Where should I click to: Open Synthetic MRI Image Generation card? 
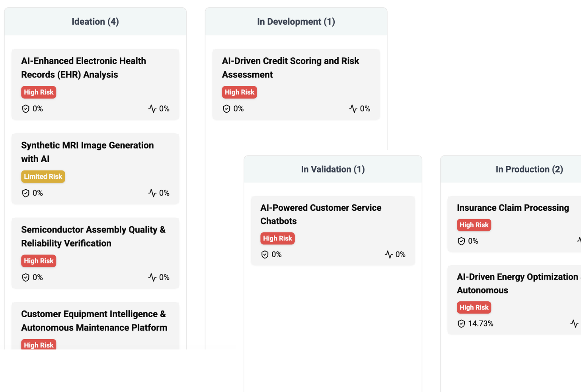(x=87, y=152)
